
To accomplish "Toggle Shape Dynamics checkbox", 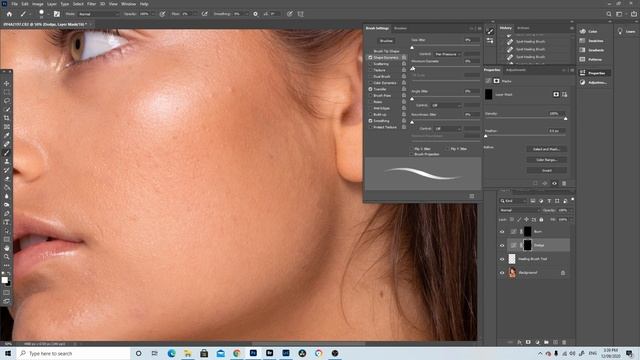I will (370, 58).
